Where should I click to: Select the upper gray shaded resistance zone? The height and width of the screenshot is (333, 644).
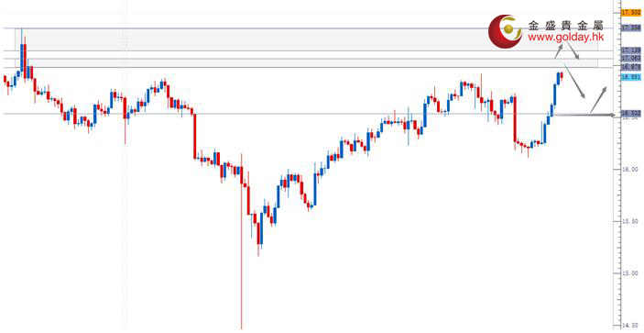[306, 39]
